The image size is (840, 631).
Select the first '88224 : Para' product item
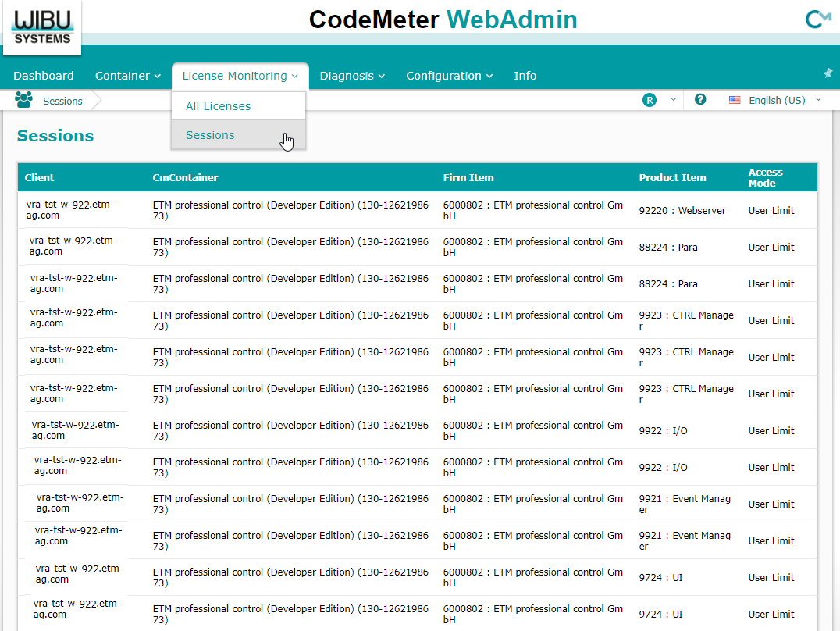(x=668, y=247)
